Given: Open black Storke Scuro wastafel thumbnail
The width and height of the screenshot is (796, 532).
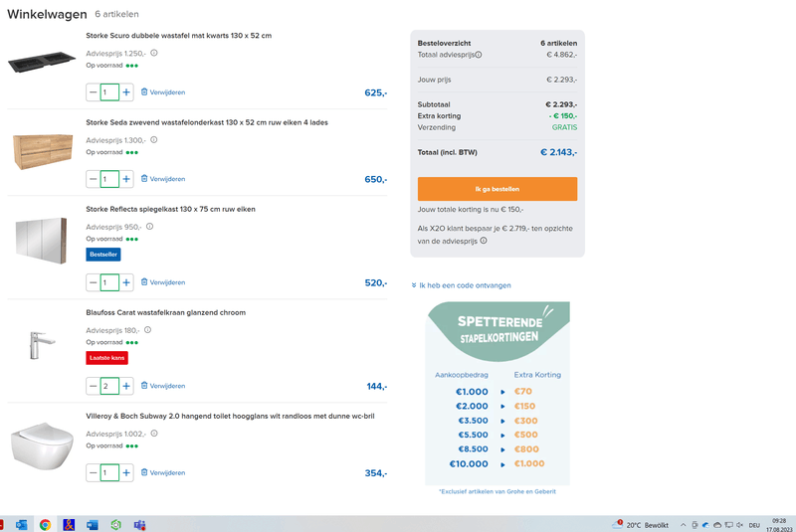Looking at the screenshot, I should pyautogui.click(x=42, y=62).
